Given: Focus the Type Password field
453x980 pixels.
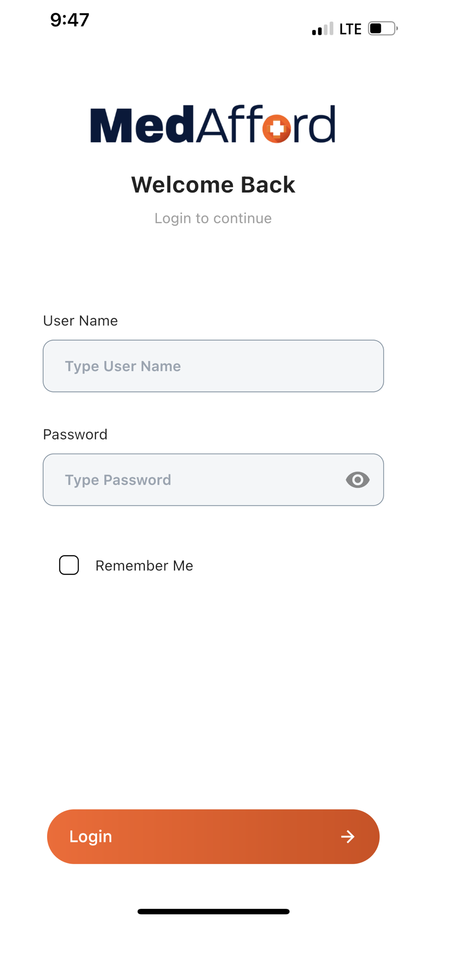Looking at the screenshot, I should pos(196,480).
